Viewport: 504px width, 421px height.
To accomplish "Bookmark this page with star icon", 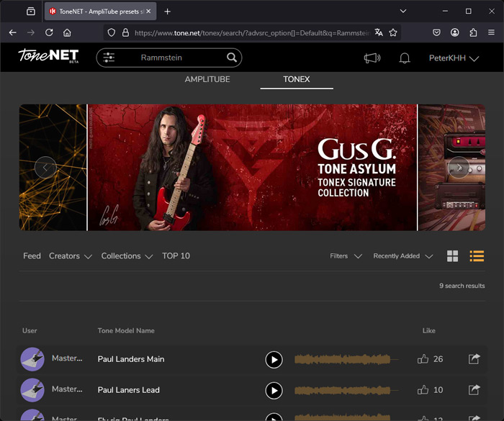I will (x=393, y=32).
